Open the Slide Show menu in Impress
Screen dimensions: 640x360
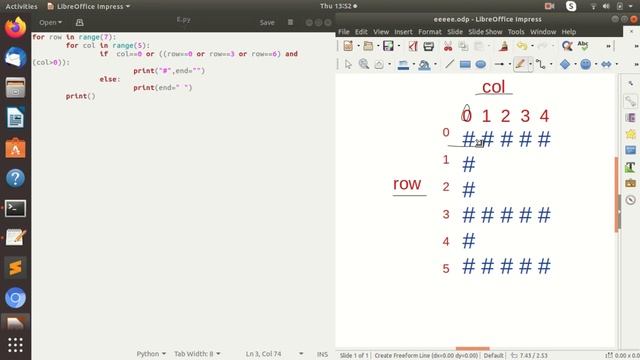tap(485, 32)
